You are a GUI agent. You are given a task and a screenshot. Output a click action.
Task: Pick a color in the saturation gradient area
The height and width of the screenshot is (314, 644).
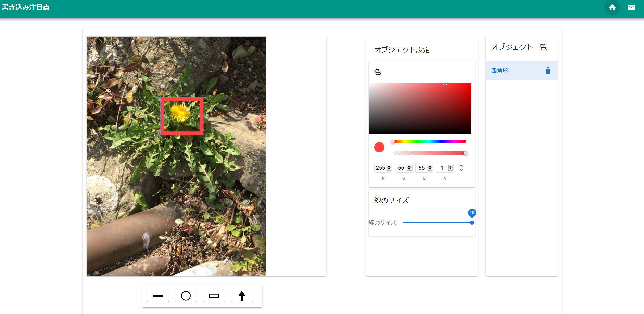(x=420, y=108)
